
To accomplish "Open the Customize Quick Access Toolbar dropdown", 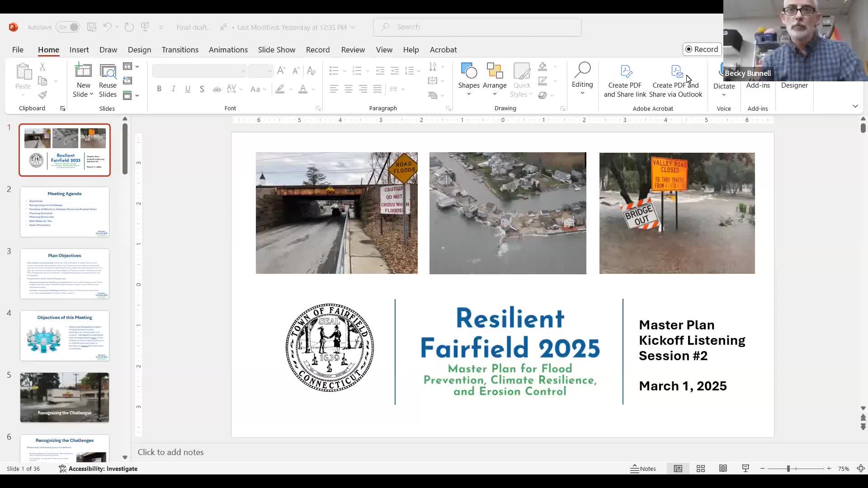I will (161, 28).
